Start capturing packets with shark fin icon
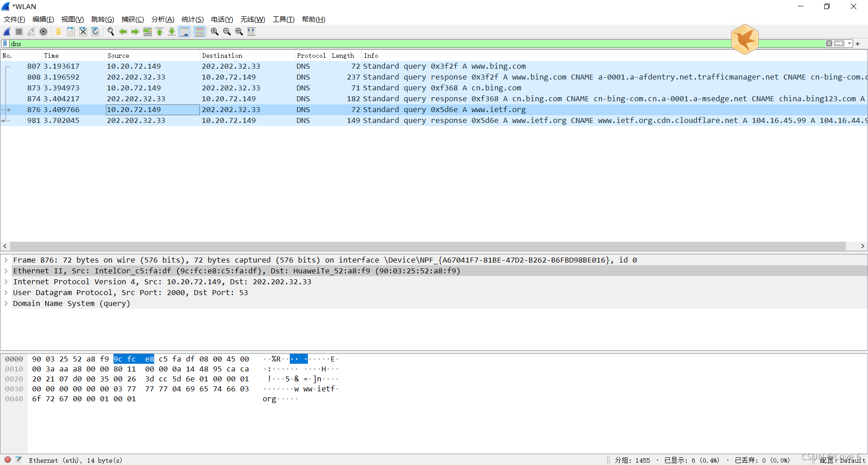This screenshot has height=465, width=868. tap(7, 32)
